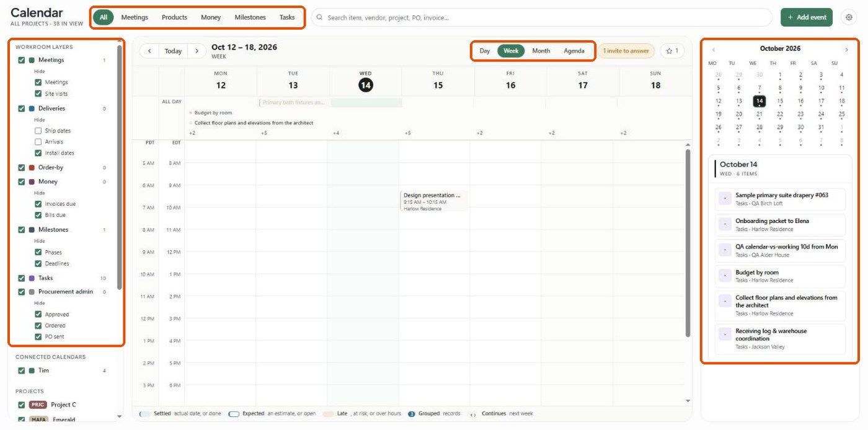Open Design presentation event on Thursday

(x=433, y=201)
